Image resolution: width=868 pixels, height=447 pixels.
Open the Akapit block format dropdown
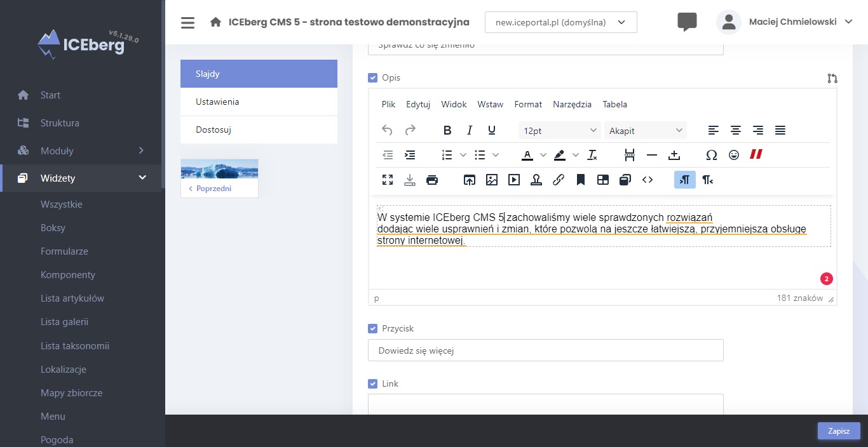[x=646, y=130]
